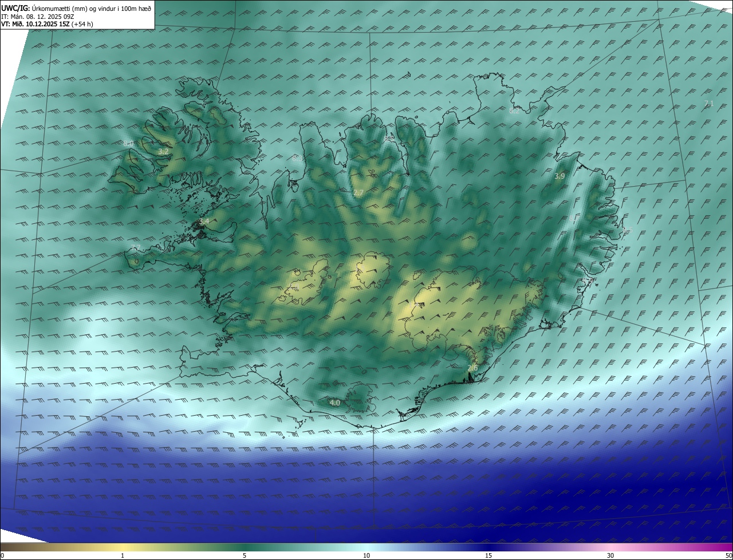Click the 1 tick label on the color scale
The height and width of the screenshot is (560, 733).
click(x=123, y=555)
